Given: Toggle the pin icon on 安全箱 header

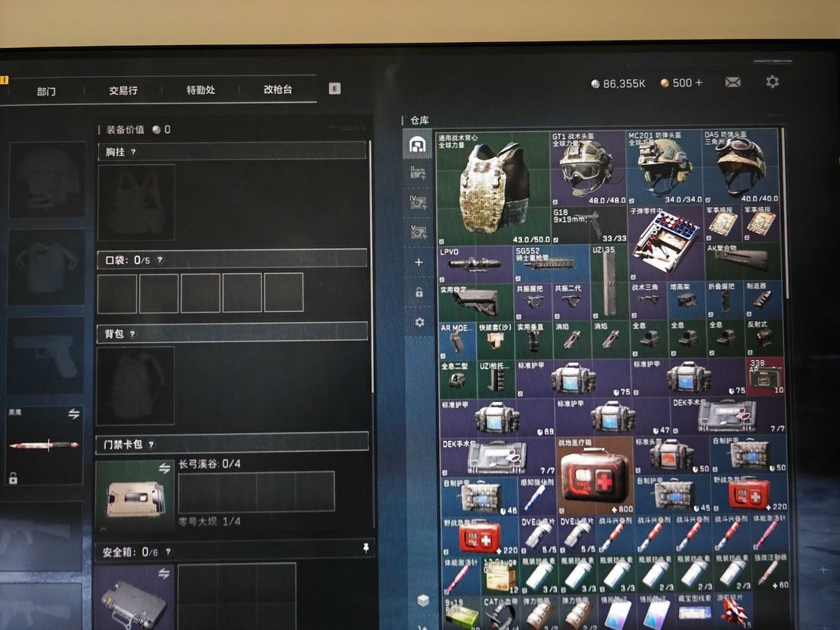Looking at the screenshot, I should [x=366, y=548].
